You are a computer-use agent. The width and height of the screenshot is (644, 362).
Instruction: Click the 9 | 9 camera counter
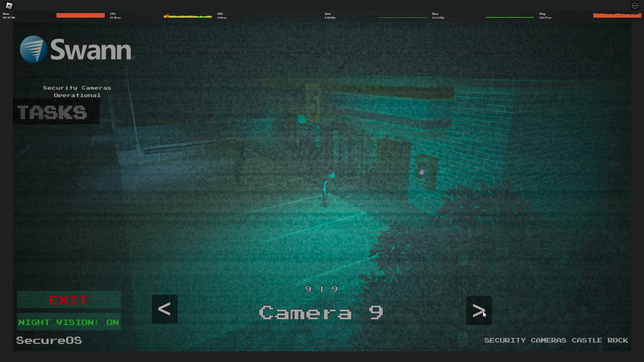click(321, 289)
